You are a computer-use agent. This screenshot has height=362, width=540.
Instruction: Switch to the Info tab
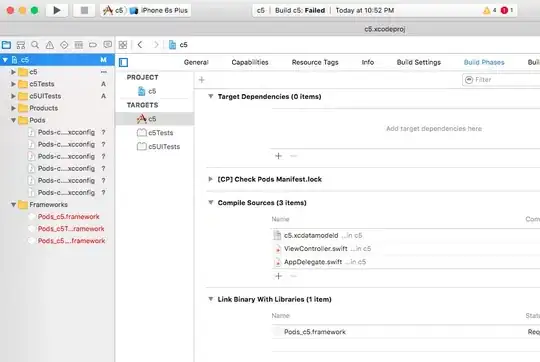click(367, 62)
